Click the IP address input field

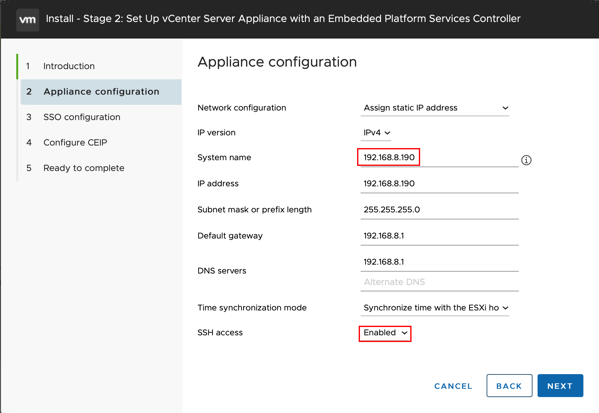click(439, 184)
